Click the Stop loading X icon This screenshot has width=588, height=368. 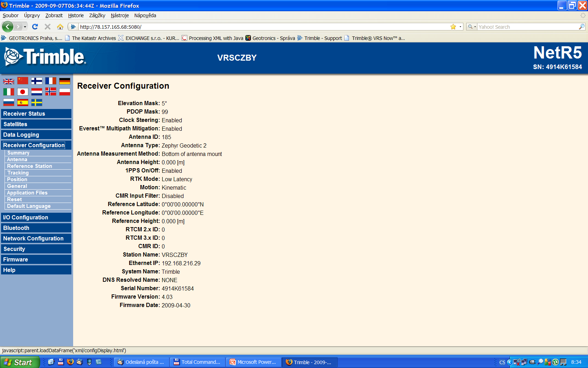click(48, 27)
